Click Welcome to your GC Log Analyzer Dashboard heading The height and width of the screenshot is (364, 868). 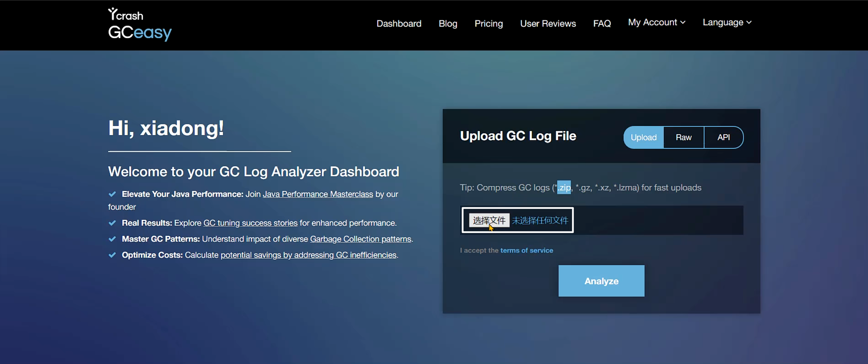tap(254, 171)
